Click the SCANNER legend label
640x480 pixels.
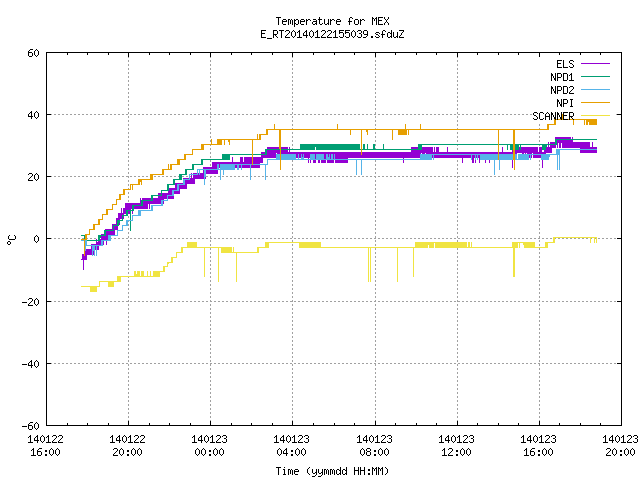(x=553, y=116)
